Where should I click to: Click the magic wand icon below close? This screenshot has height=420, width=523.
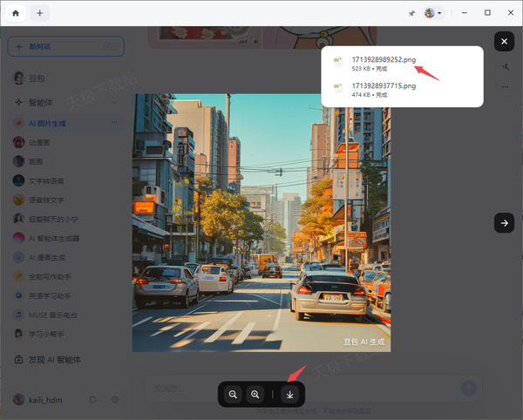(505, 67)
